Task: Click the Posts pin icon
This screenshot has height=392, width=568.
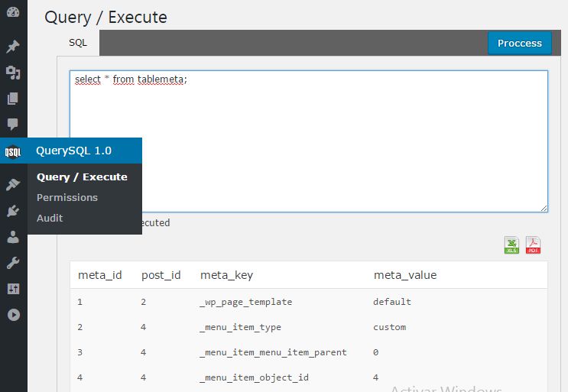Action: (x=13, y=47)
